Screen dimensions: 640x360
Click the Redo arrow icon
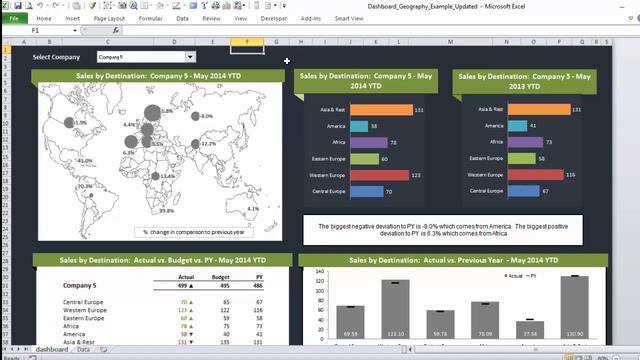tap(56, 6)
